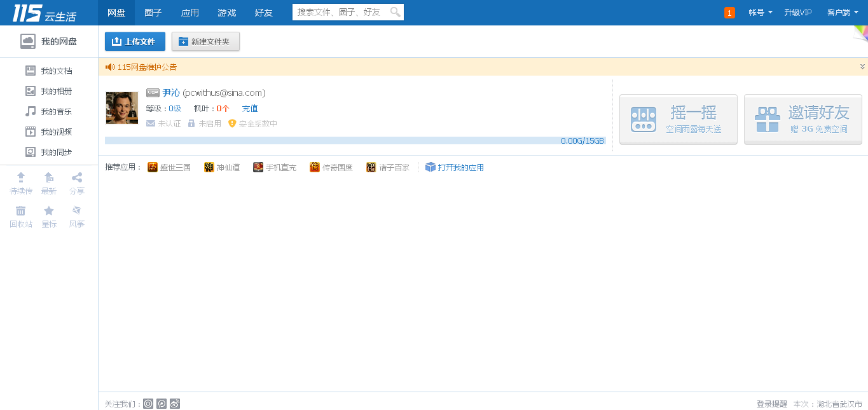The width and height of the screenshot is (868, 410).
Task: Click the 未认证 email verification status
Action: (x=163, y=124)
